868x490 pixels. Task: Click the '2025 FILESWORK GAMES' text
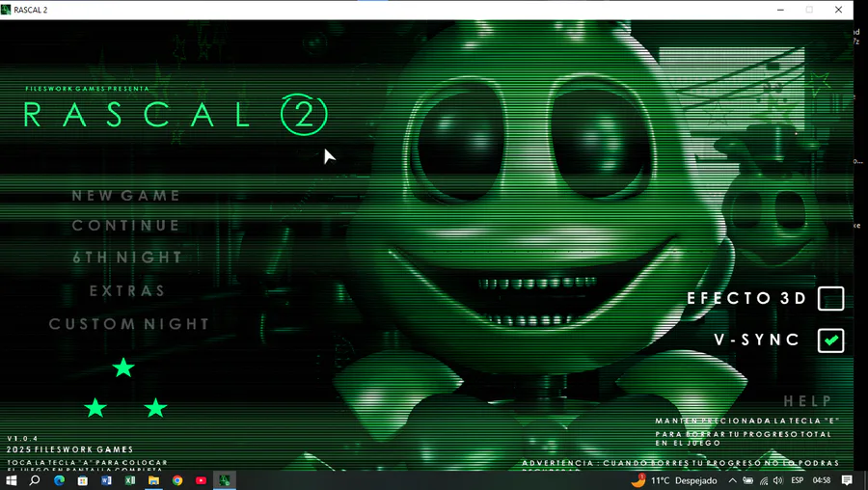pyautogui.click(x=70, y=449)
